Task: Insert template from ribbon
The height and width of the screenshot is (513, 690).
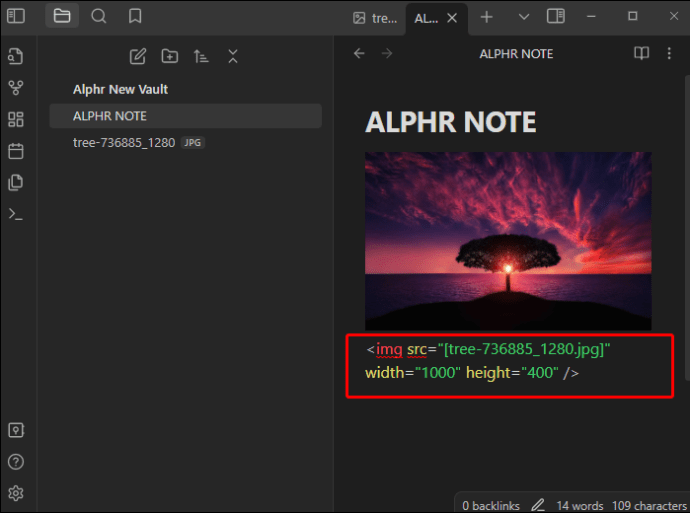Action: 16,183
